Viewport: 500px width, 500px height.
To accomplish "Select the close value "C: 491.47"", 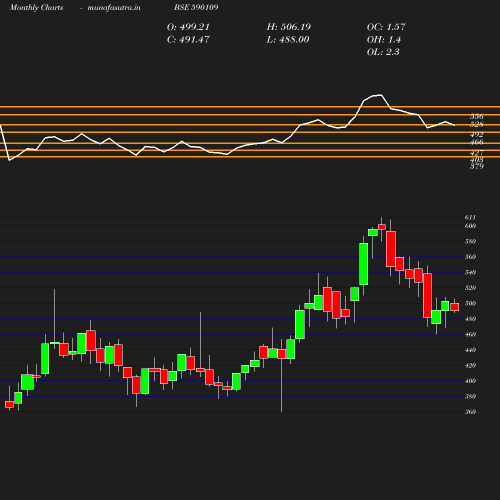I will [x=188, y=40].
